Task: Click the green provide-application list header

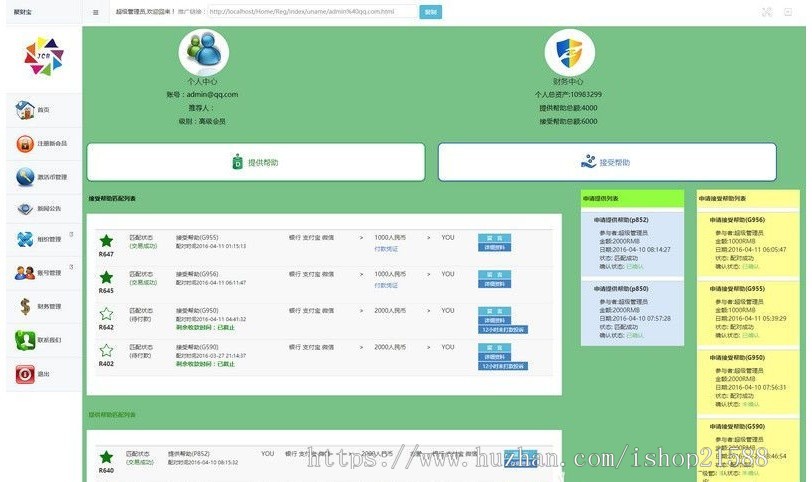Action: (632, 199)
